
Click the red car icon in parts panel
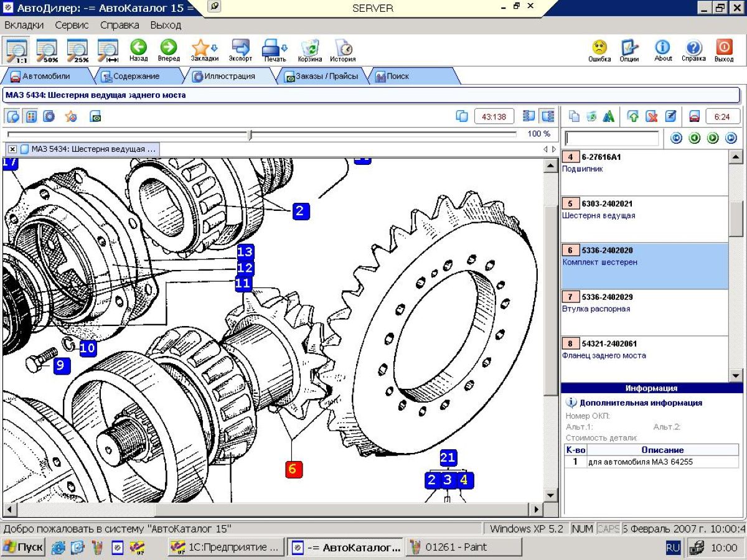coord(694,116)
